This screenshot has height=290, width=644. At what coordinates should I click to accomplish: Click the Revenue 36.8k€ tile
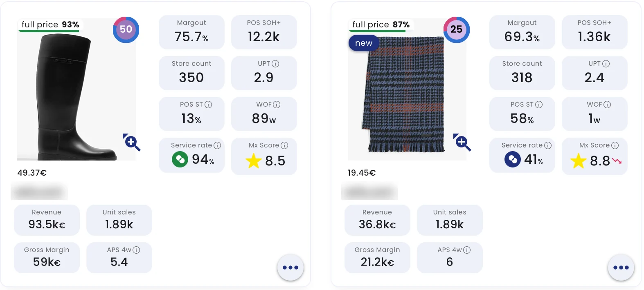tap(377, 220)
